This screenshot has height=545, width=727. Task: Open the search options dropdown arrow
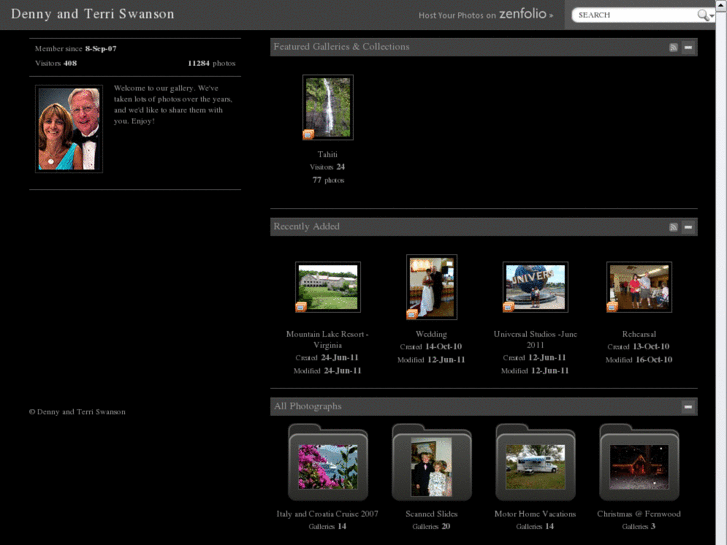pos(711,16)
